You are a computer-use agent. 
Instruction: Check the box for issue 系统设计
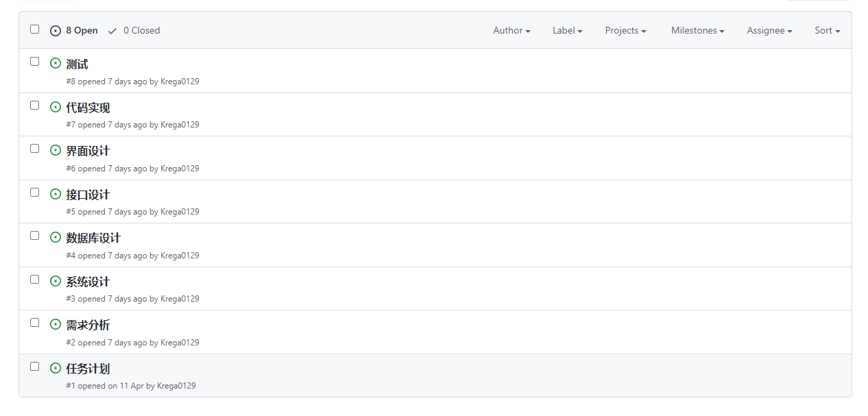(x=35, y=279)
